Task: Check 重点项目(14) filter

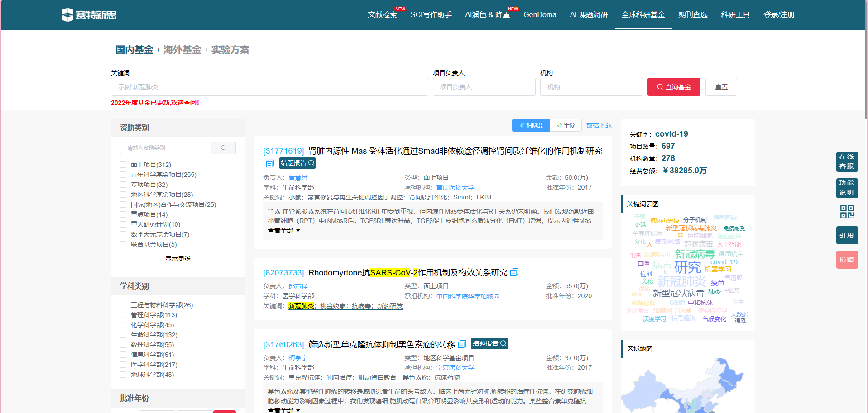Action: [123, 214]
